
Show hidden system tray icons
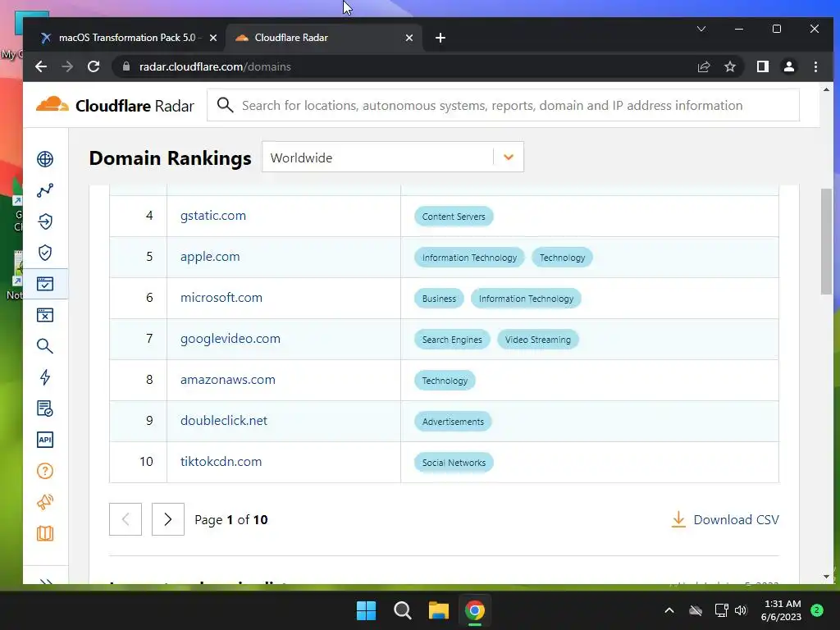669,610
